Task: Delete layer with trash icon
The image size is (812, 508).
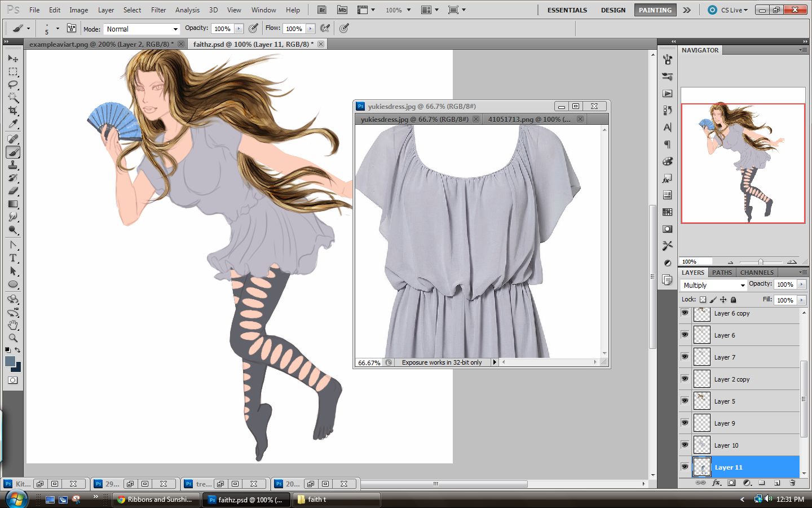Action: coord(792,483)
